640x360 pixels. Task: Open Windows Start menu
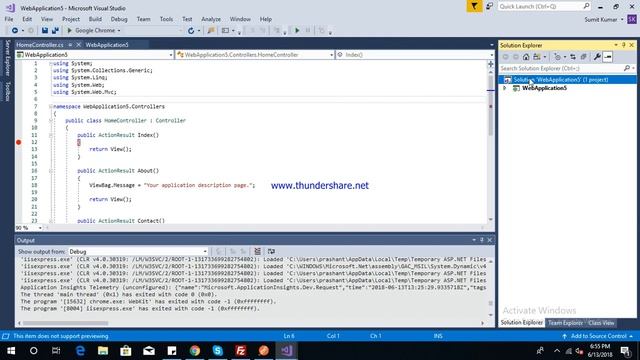[x=11, y=351]
